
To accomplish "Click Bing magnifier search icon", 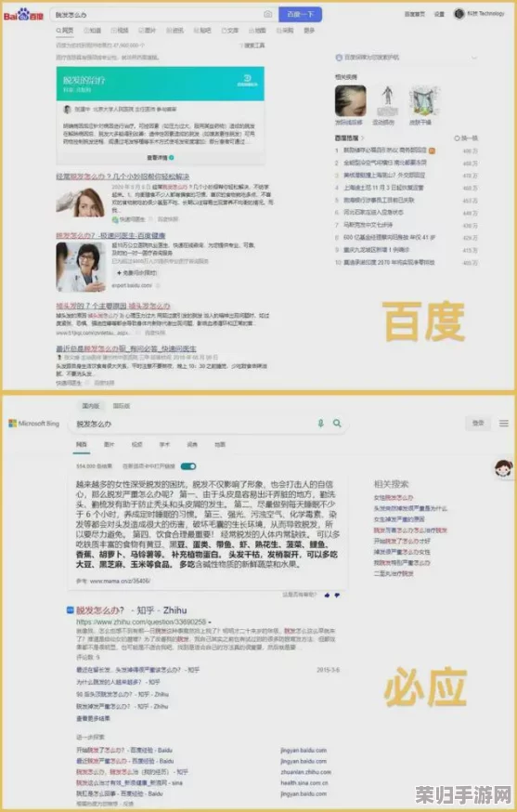I will [337, 424].
